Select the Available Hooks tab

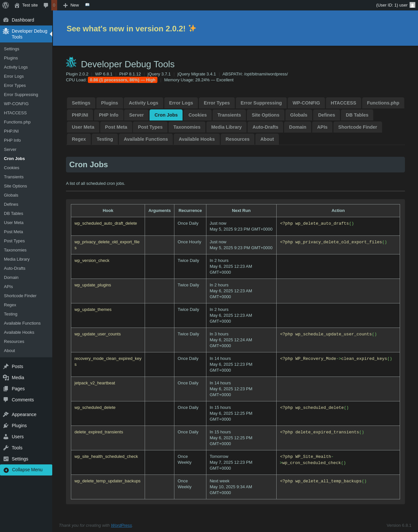197,139
